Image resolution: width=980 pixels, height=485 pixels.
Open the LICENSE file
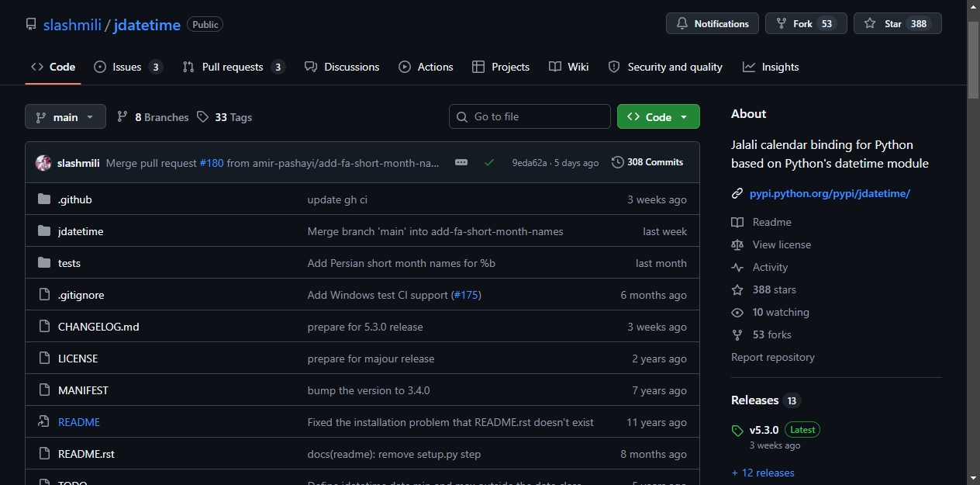point(78,359)
